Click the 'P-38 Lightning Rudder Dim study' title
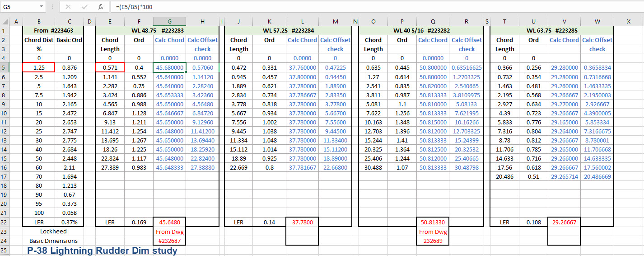 [x=102, y=251]
